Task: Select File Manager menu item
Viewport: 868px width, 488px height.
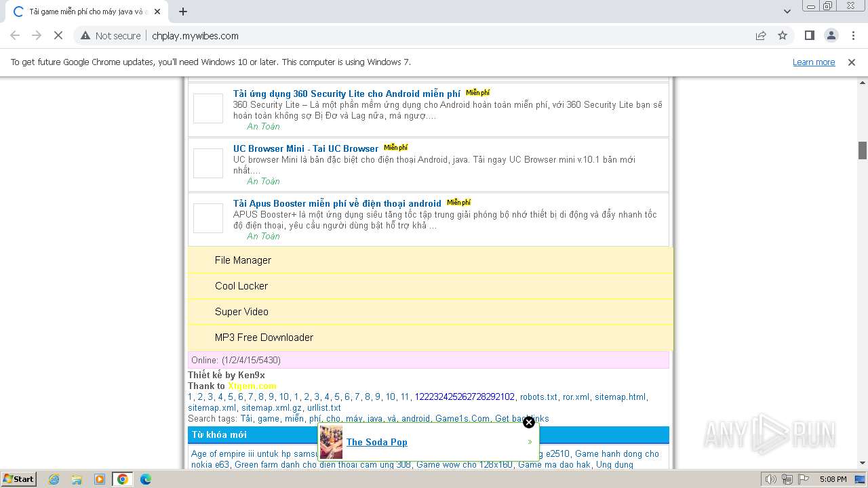Action: coord(431,260)
